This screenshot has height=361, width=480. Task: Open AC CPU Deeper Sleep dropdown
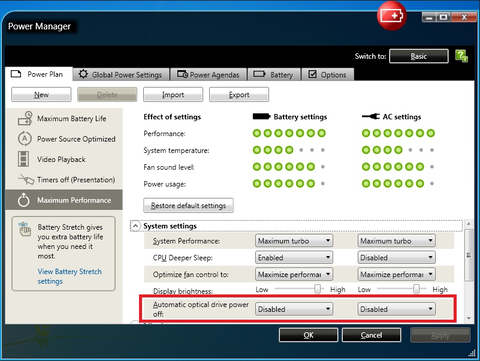[x=397, y=257]
